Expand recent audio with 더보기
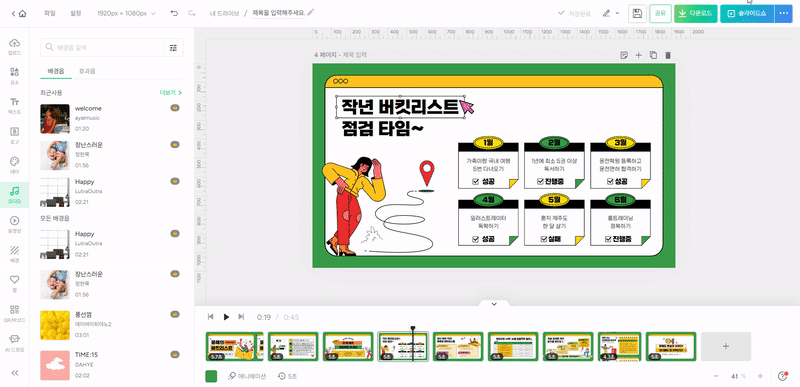 point(171,93)
